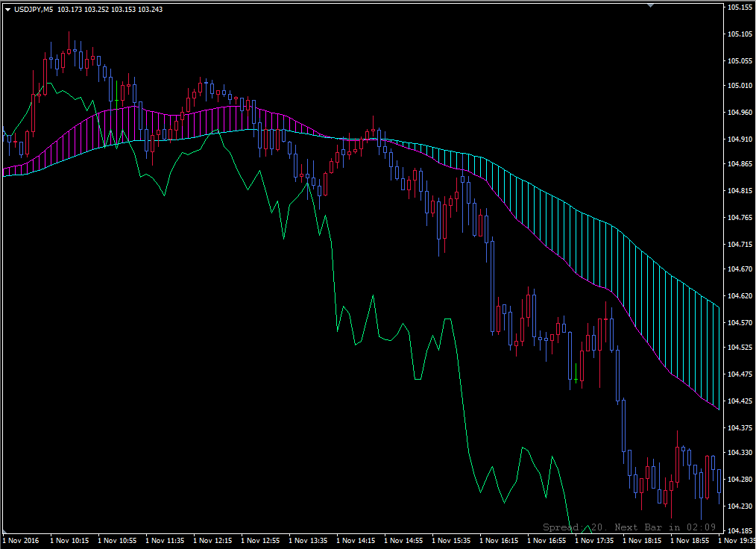Click the 104.425 price label
Screen dimensions: 756x549
pos(740,401)
